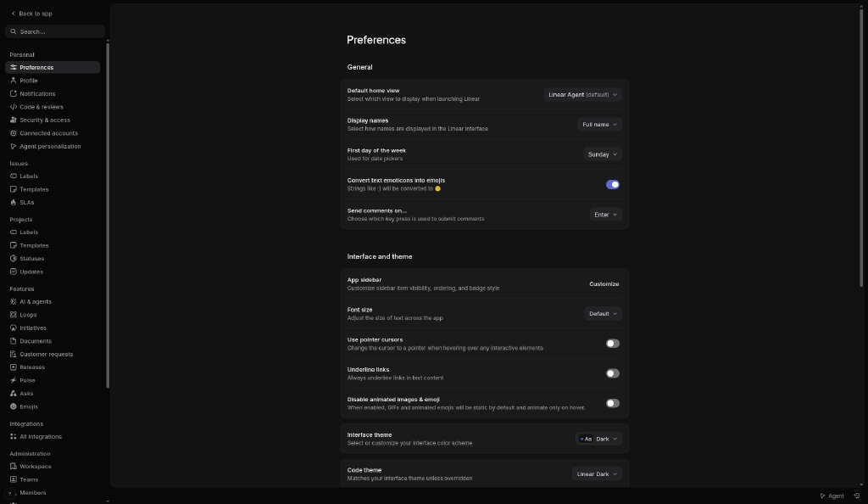This screenshot has width=868, height=504.
Task: Click the Statuses icon under Projects
Action: click(14, 259)
